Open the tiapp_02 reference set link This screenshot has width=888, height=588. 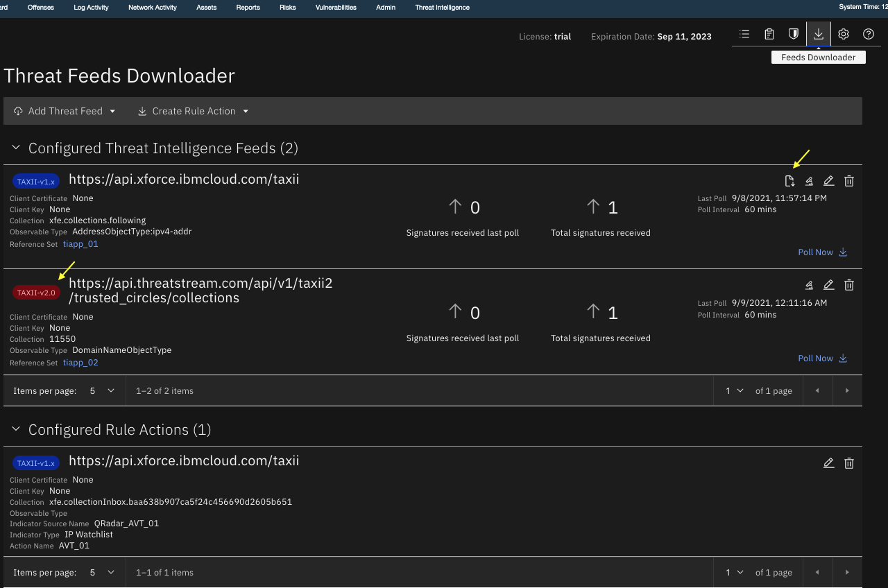80,362
